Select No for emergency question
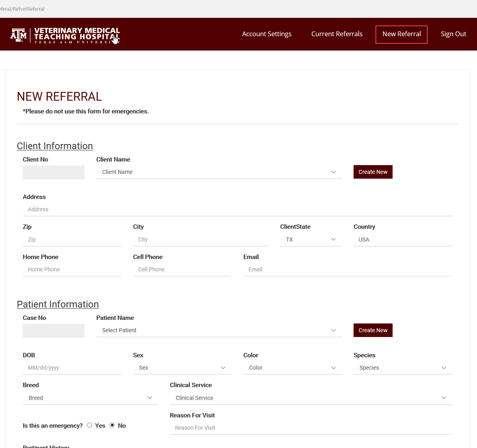 pyautogui.click(x=112, y=425)
